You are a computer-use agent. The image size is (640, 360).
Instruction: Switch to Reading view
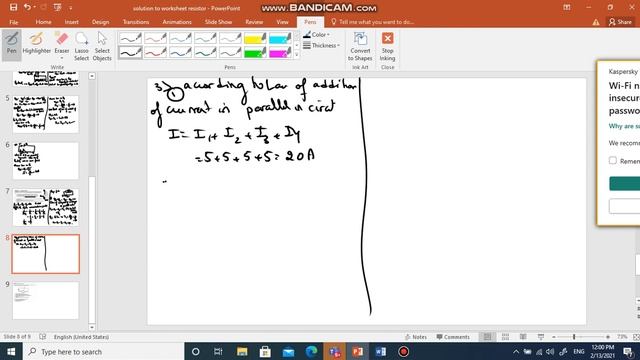pyautogui.click(x=523, y=337)
